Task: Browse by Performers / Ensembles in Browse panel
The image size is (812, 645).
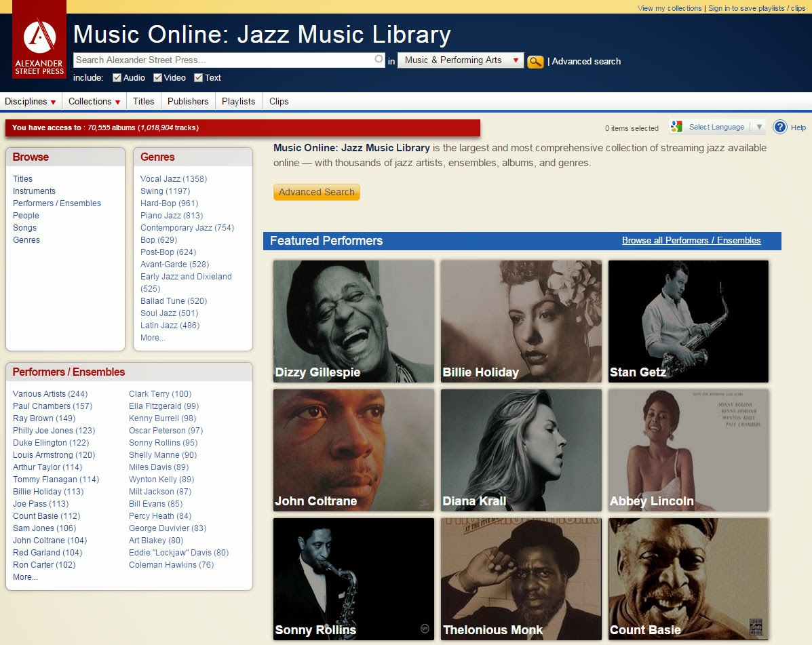Action: pos(57,203)
